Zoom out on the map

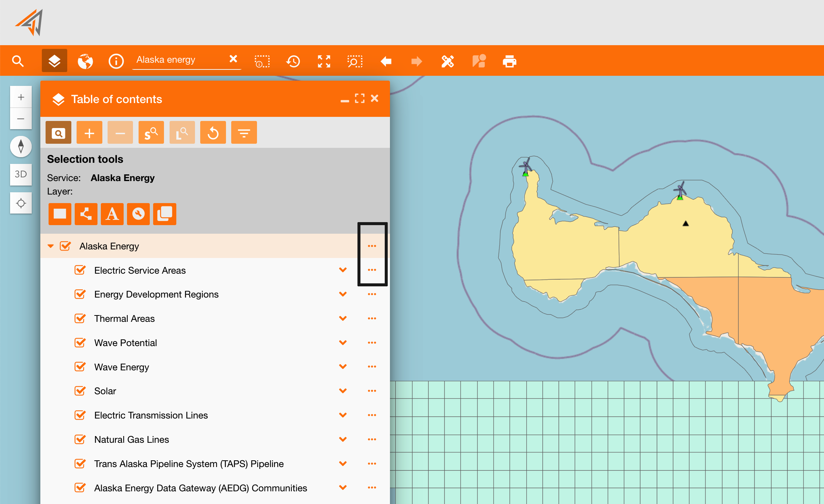21,119
